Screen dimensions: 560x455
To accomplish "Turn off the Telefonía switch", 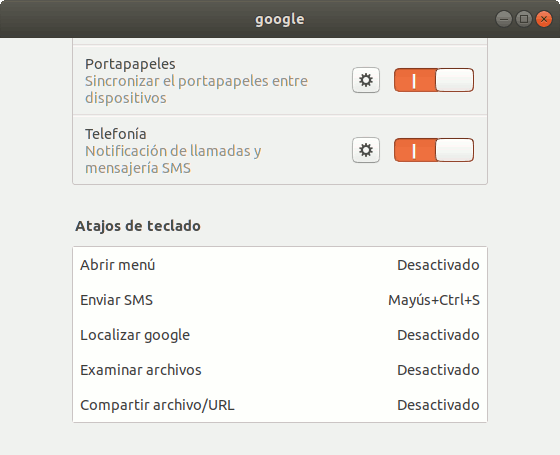I will point(434,150).
